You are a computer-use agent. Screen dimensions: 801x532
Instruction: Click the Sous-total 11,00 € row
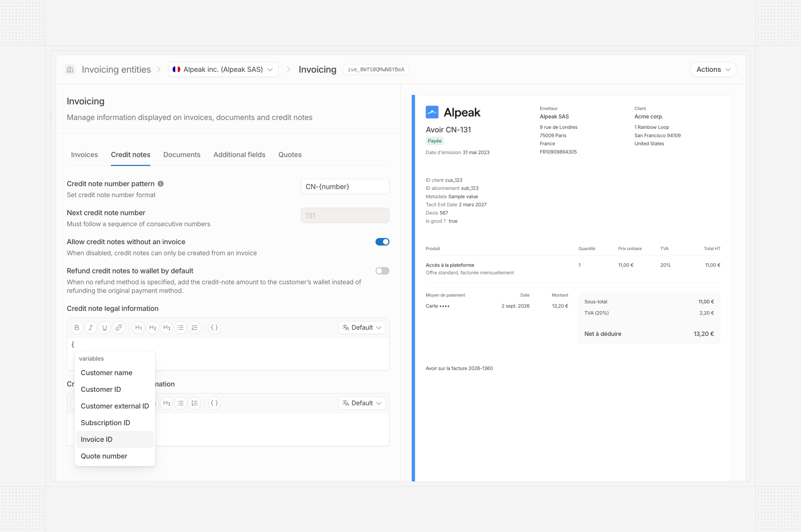click(649, 302)
